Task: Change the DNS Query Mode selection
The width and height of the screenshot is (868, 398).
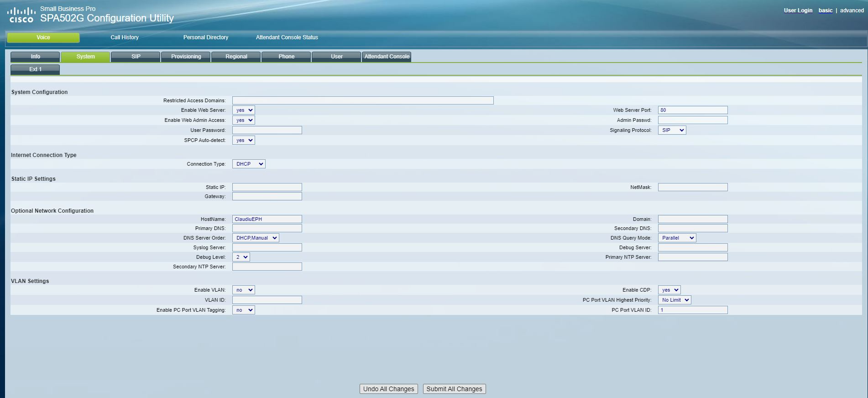Action: tap(676, 238)
